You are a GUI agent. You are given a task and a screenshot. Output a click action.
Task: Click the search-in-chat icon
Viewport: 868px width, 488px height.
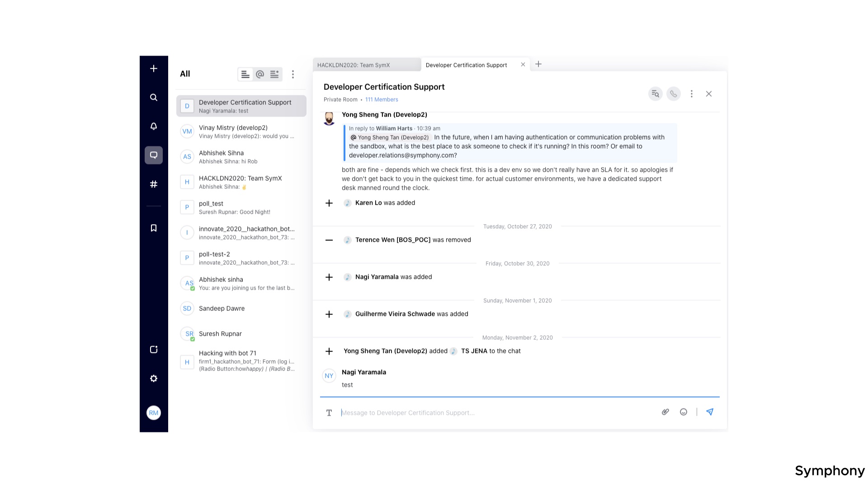pos(655,94)
